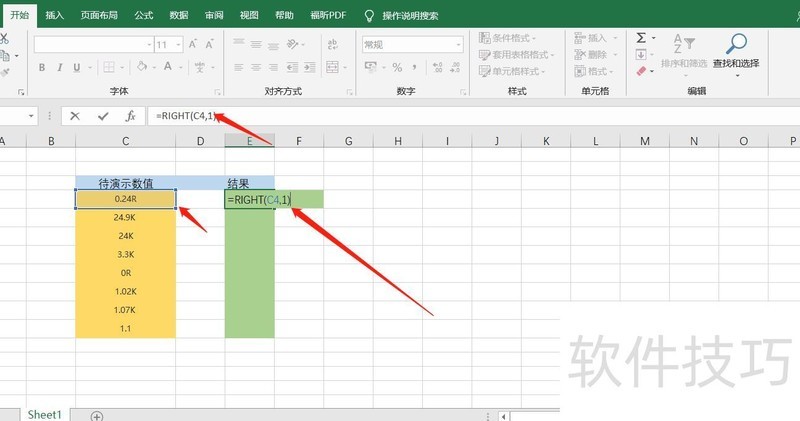
Task: Toggle Italic formatting
Action: (x=59, y=67)
